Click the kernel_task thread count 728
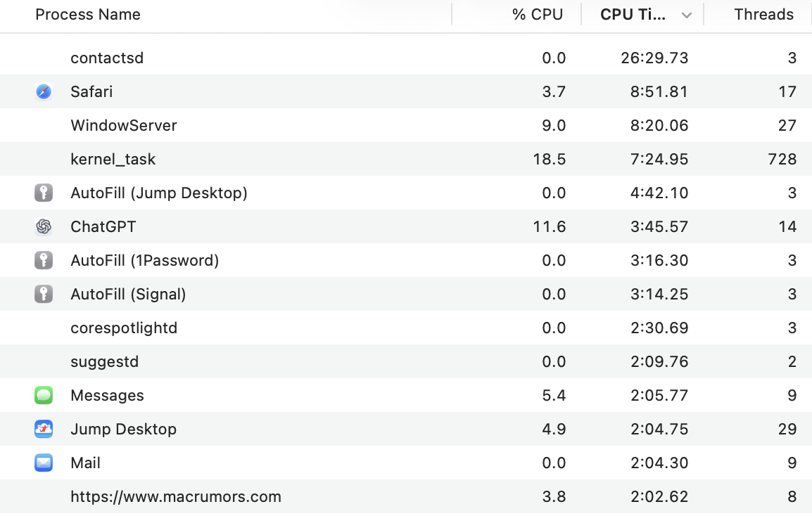This screenshot has width=812, height=516. click(782, 159)
